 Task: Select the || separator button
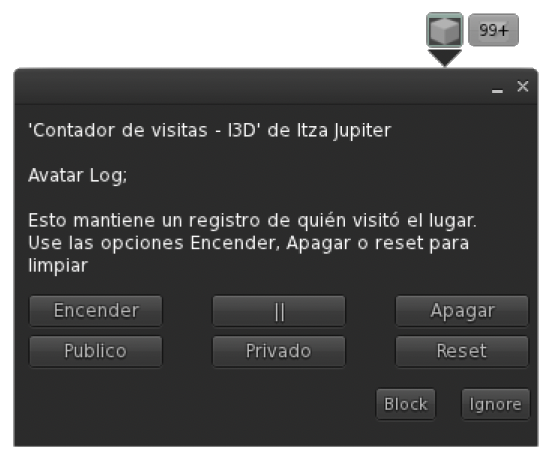(279, 311)
